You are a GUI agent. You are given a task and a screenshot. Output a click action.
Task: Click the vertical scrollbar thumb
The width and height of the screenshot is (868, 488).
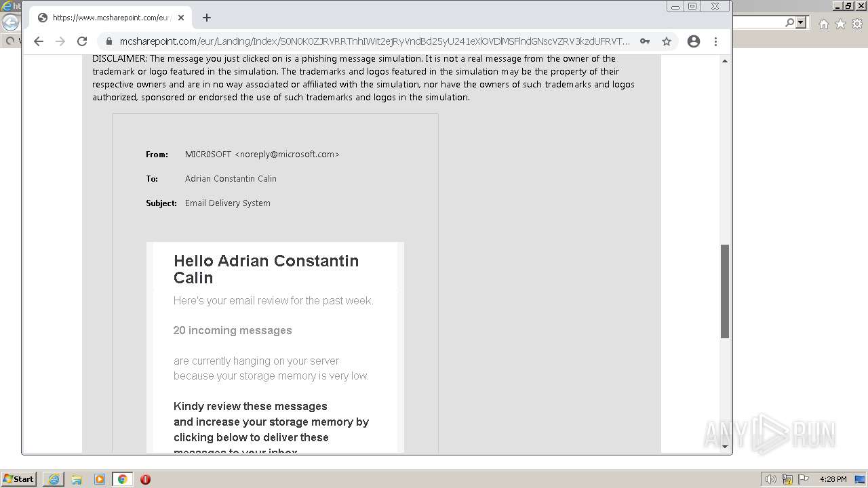(x=725, y=291)
